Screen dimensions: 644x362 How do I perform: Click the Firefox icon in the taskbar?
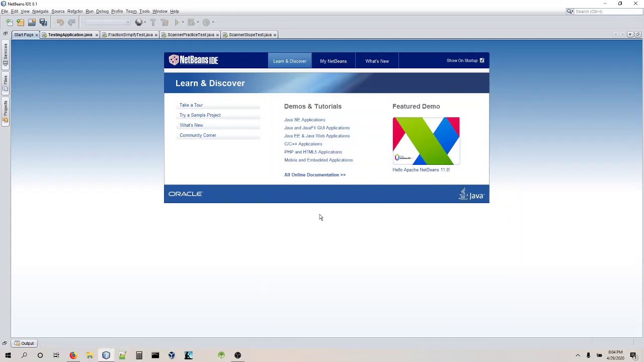pyautogui.click(x=73, y=355)
